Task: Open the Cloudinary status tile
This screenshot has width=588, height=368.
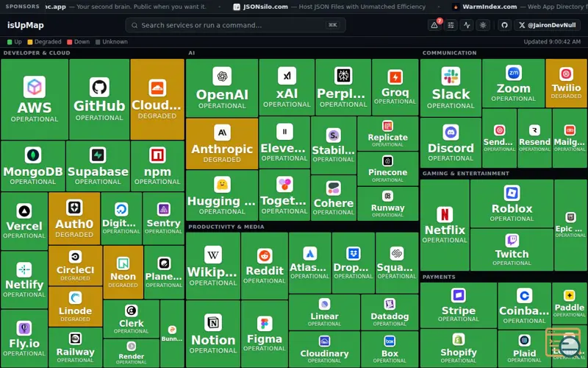Action: [324, 349]
